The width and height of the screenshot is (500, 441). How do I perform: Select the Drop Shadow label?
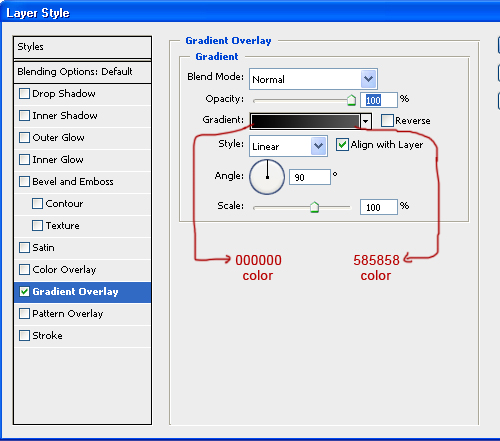(64, 94)
